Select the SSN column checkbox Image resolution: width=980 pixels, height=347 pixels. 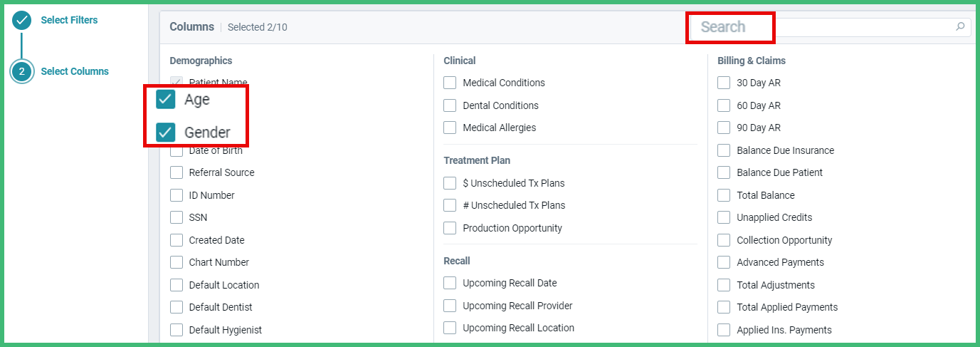pyautogui.click(x=176, y=217)
